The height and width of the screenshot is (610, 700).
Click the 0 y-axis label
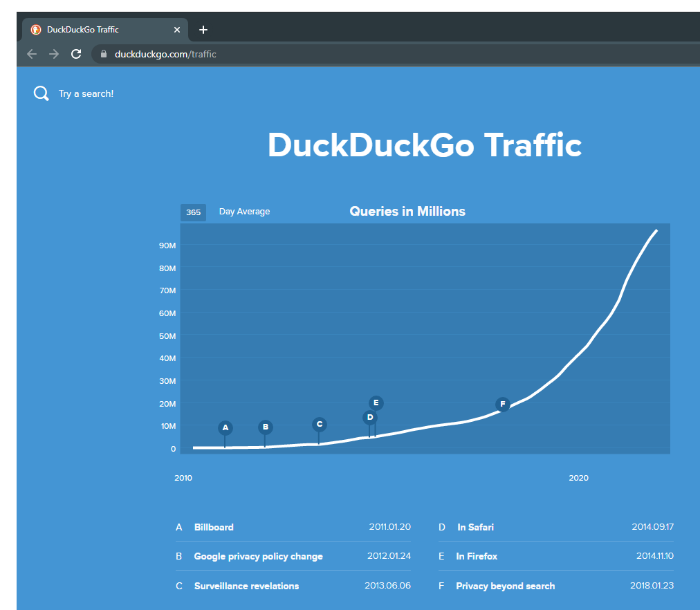173,449
